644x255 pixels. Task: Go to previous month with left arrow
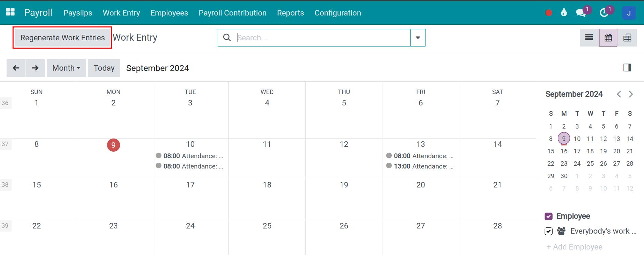pyautogui.click(x=16, y=68)
